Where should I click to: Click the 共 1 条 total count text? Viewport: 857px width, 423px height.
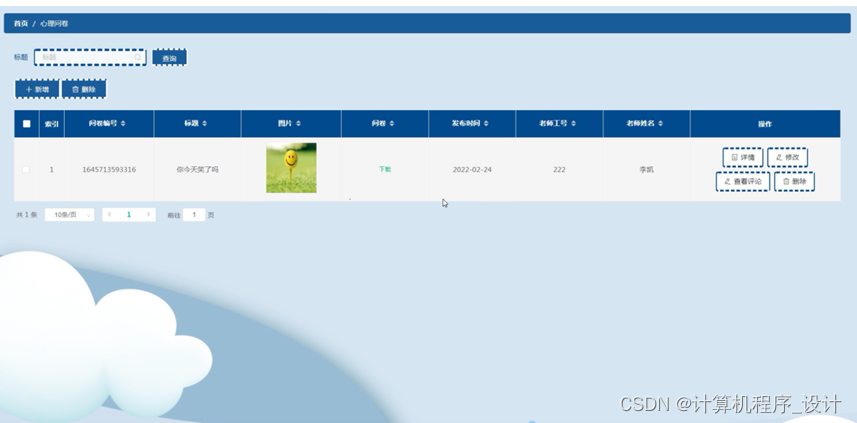(27, 215)
